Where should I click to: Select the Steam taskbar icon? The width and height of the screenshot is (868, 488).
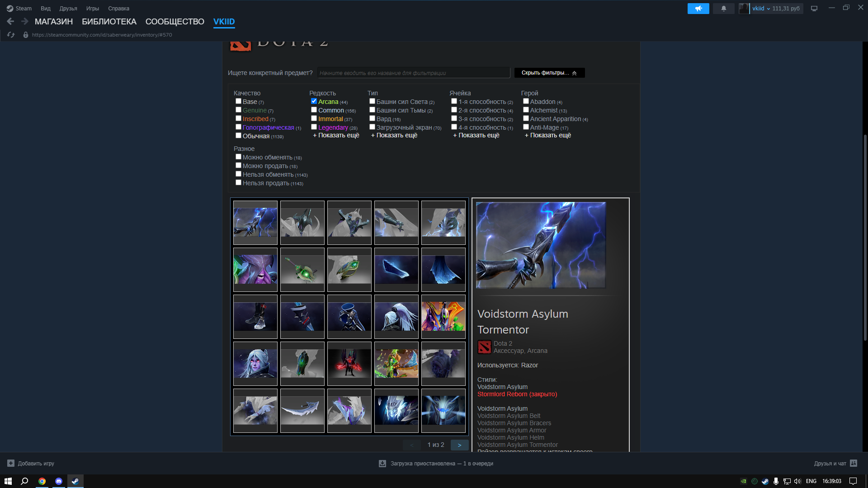pyautogui.click(x=75, y=481)
